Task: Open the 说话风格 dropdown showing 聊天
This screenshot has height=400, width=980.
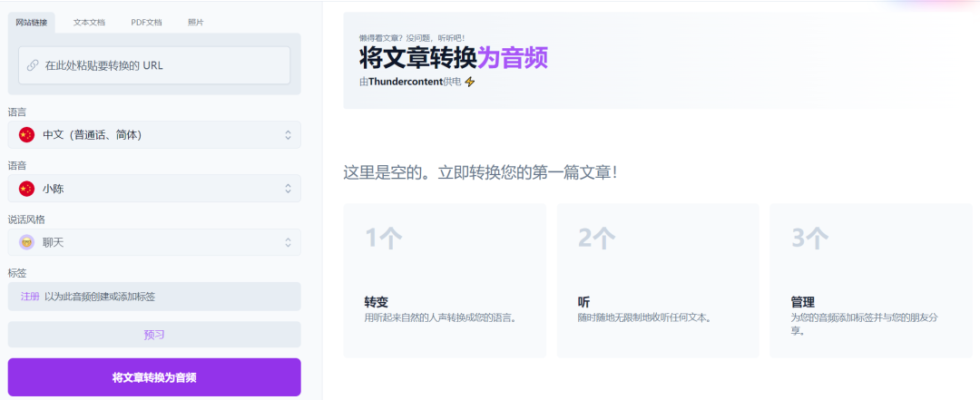Action: [x=154, y=242]
